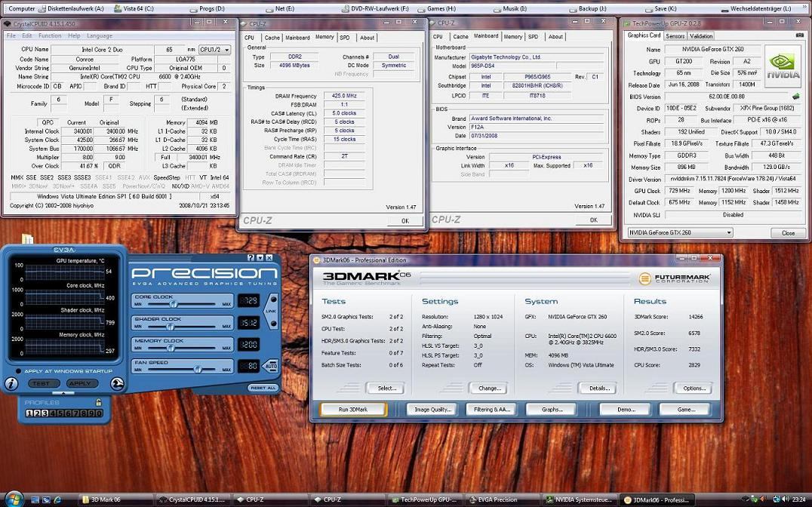812x507 pixels.
Task: Click the Core Clock value display
Action: tap(248, 301)
